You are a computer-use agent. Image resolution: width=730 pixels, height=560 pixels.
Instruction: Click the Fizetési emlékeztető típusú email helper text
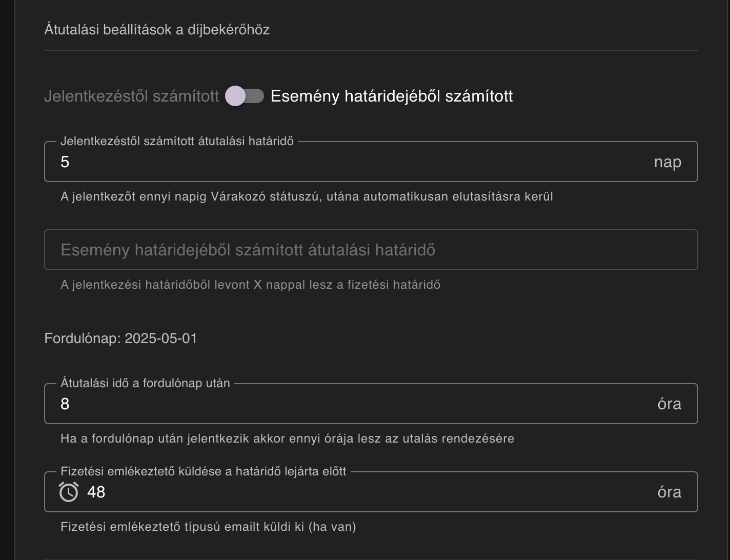pos(209,525)
